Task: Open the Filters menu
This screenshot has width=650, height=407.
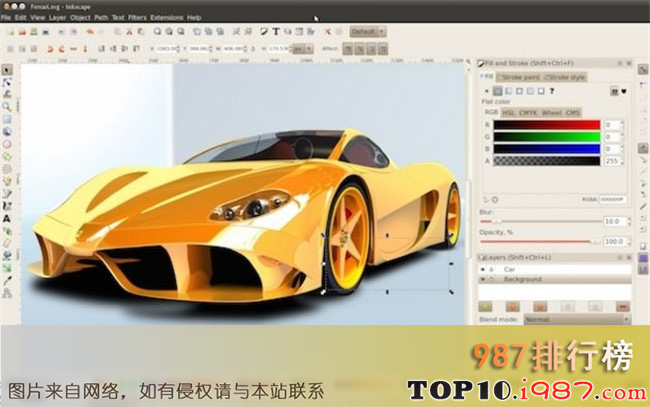Action: (137, 17)
